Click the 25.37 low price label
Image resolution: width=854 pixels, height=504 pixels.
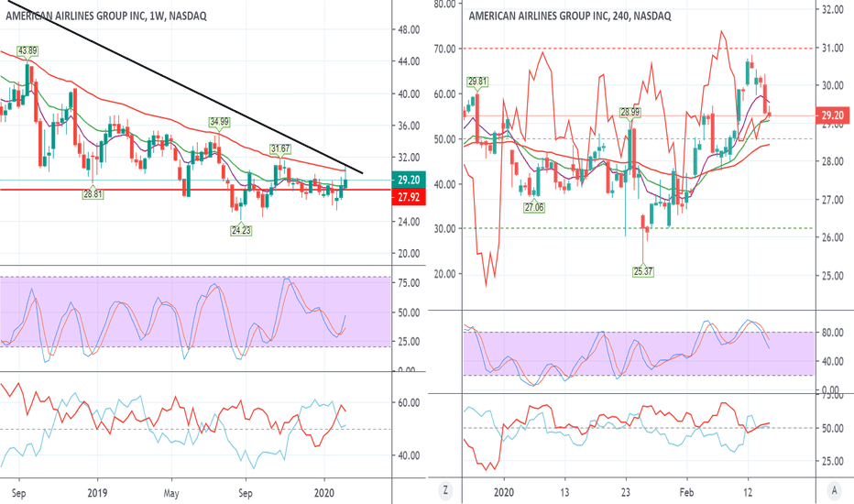[x=643, y=271]
